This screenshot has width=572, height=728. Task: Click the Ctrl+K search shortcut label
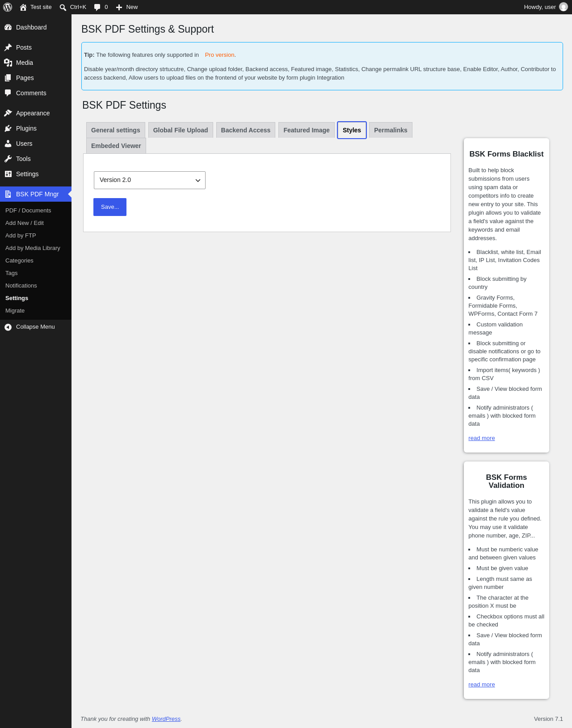point(78,7)
